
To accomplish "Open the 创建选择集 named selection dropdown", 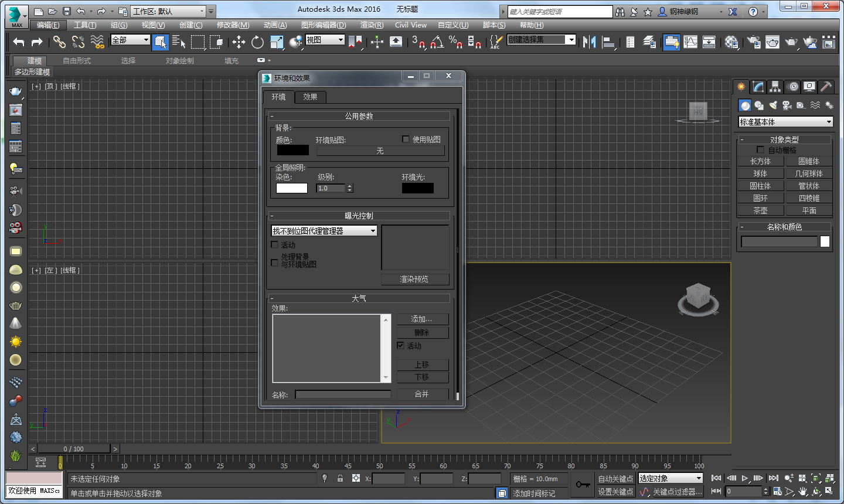I will (x=542, y=39).
